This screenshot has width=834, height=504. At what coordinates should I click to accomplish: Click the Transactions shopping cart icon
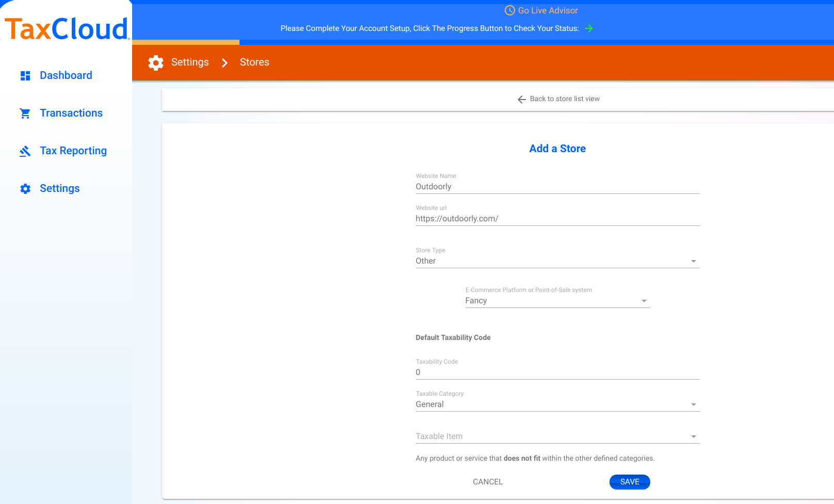tap(25, 113)
